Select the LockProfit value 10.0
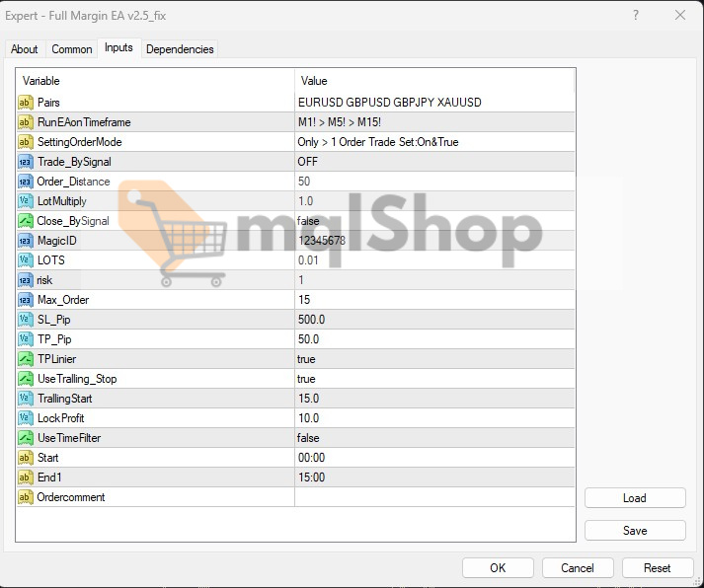The height and width of the screenshot is (588, 704). pos(434,418)
